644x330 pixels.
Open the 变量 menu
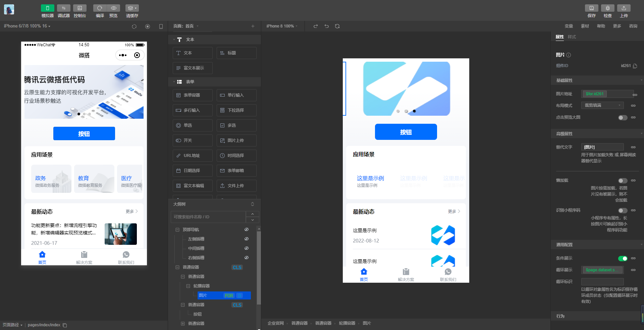pos(569,26)
